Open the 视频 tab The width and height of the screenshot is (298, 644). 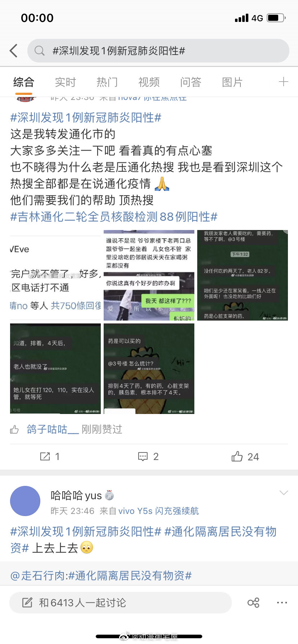tap(149, 82)
